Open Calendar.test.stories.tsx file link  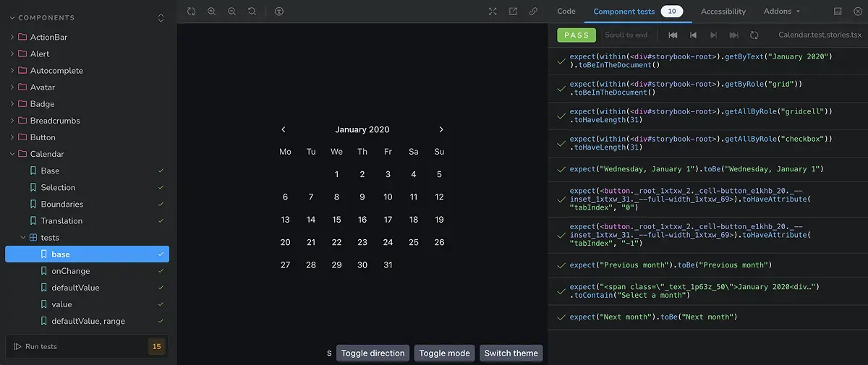[820, 35]
